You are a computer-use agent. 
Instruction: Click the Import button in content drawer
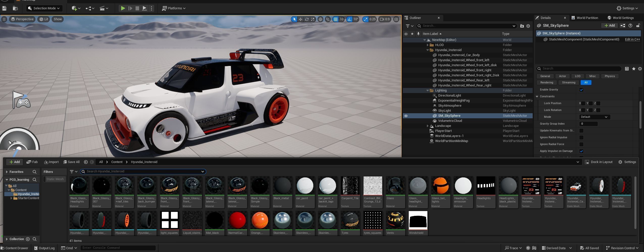(x=51, y=162)
